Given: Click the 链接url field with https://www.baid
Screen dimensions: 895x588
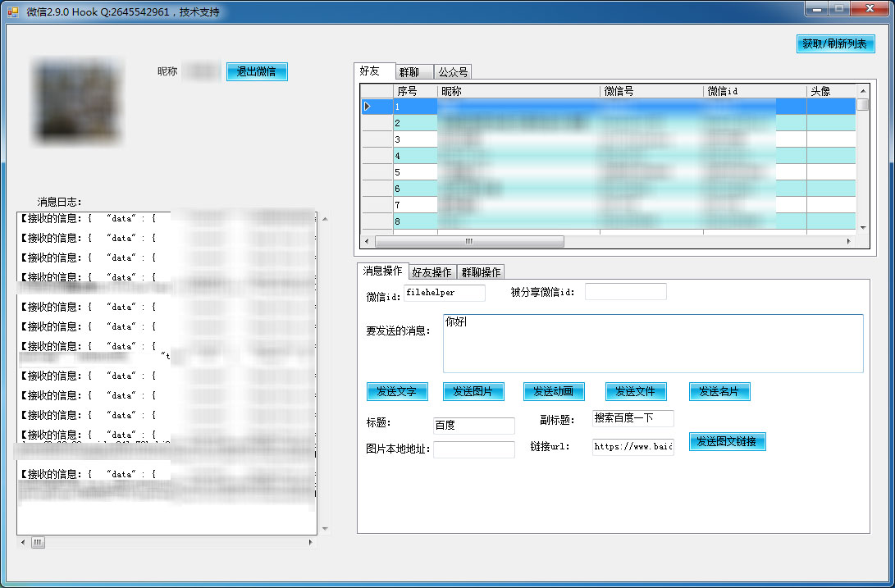Looking at the screenshot, I should point(633,446).
